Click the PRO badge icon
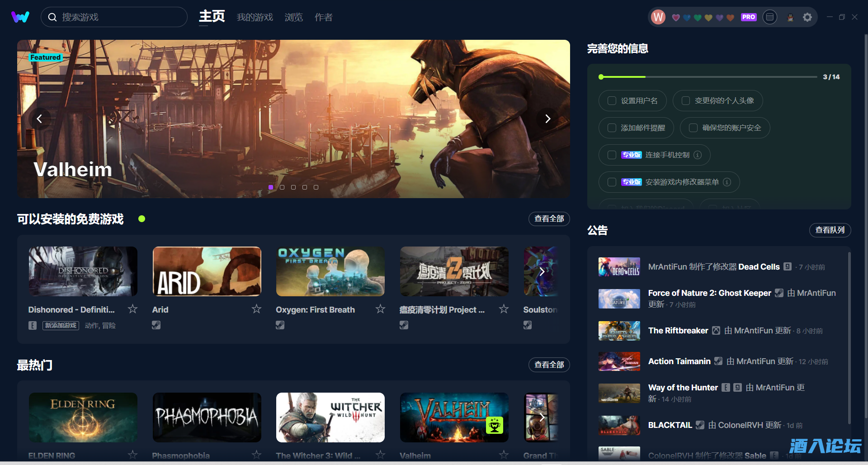 pos(749,17)
